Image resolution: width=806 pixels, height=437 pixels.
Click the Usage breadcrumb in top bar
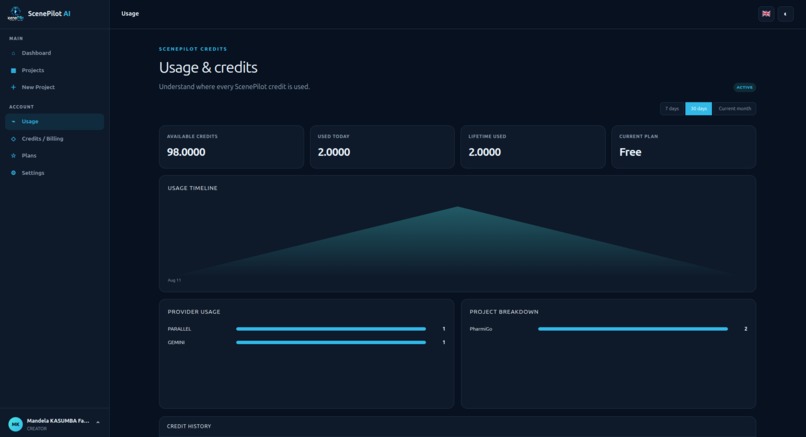130,14
